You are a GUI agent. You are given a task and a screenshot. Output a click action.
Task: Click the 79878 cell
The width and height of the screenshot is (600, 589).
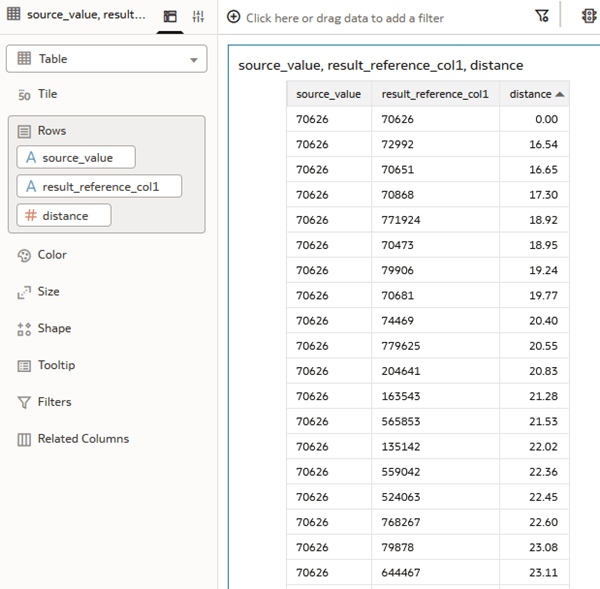(435, 547)
